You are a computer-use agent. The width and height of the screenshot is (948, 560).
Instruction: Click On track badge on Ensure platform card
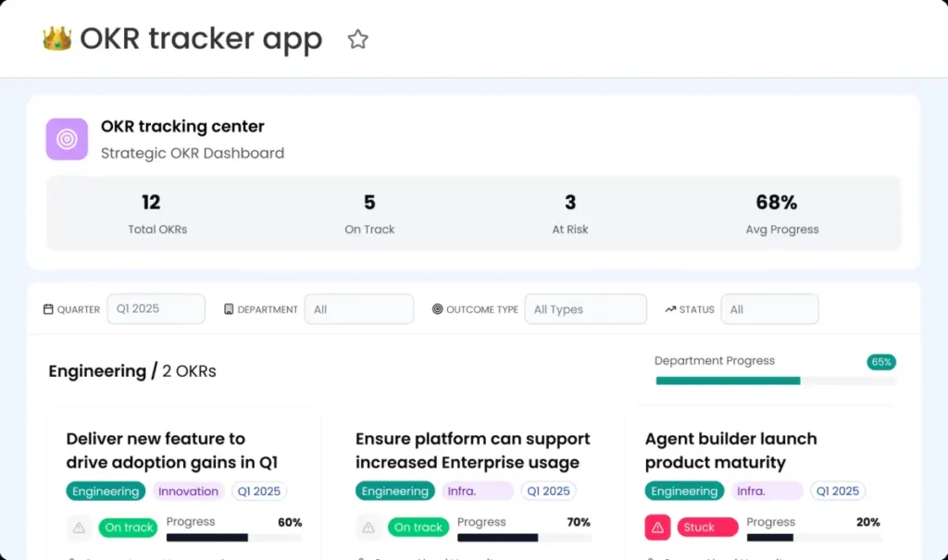point(418,528)
